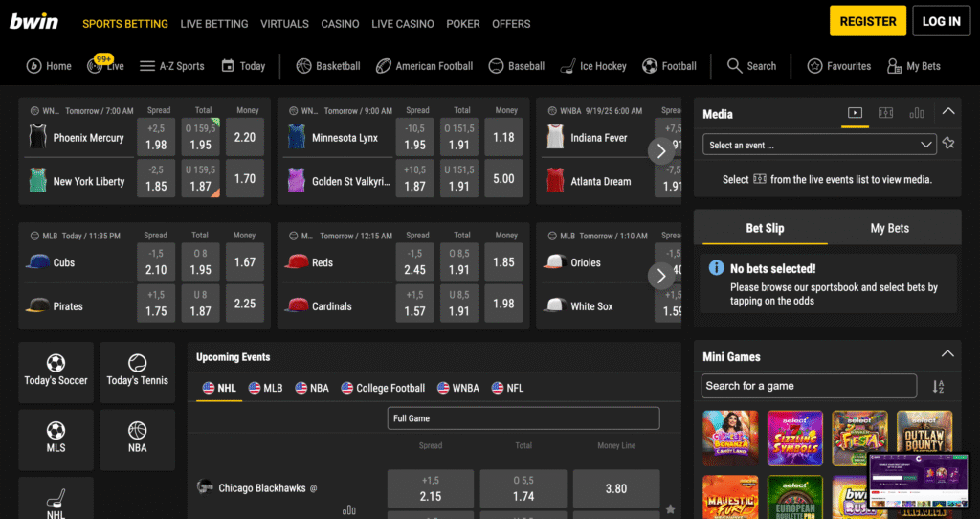The height and width of the screenshot is (519, 980).
Task: Click the Log In button
Action: coord(942,21)
